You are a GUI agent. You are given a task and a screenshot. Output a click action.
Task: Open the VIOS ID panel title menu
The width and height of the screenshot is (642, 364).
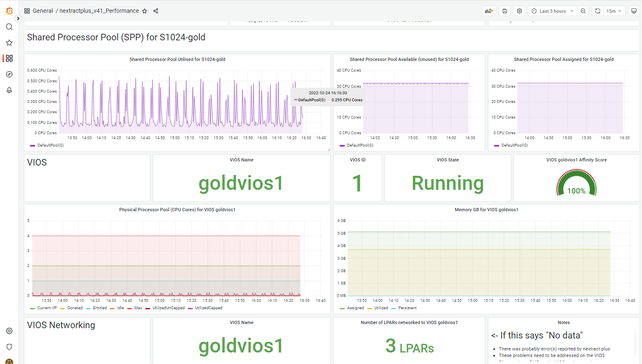pyautogui.click(x=358, y=160)
